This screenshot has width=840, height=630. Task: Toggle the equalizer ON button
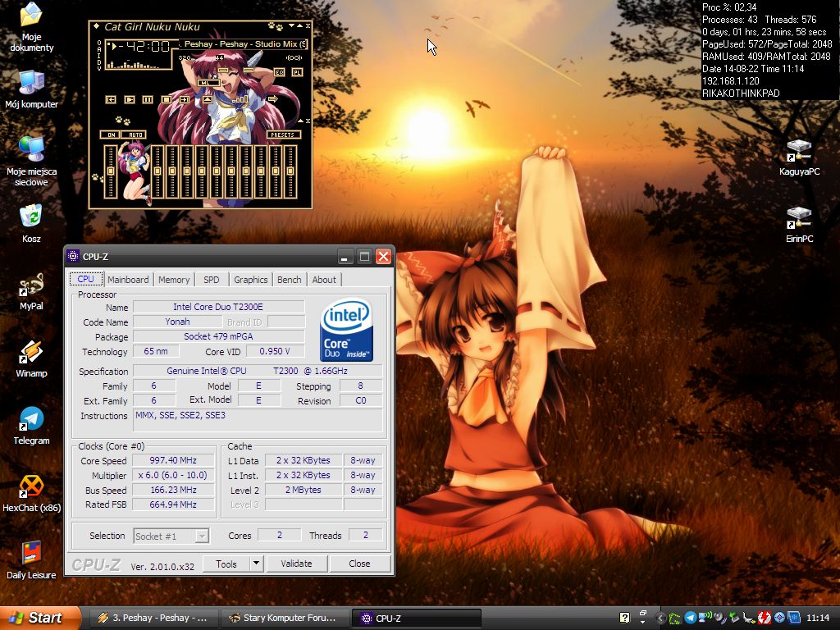pyautogui.click(x=110, y=135)
